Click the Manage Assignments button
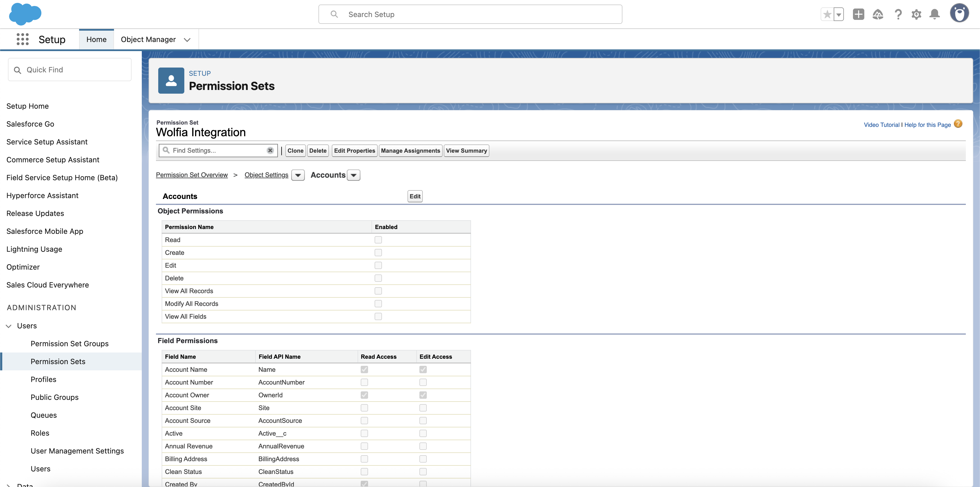The image size is (980, 487). [410, 150]
